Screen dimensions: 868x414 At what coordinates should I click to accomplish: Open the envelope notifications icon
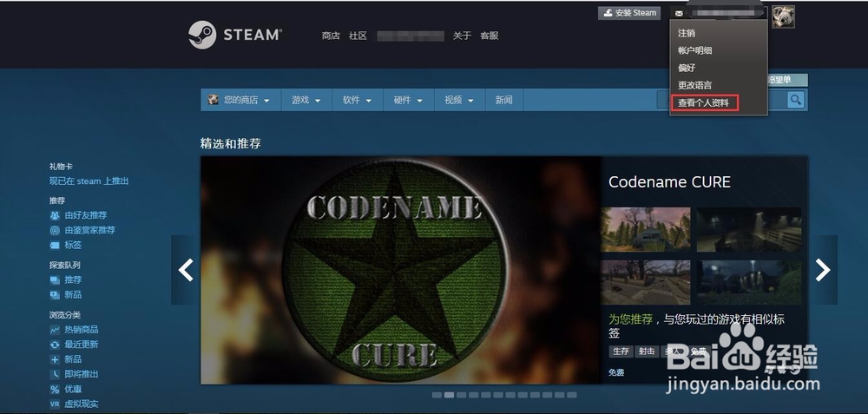point(680,14)
